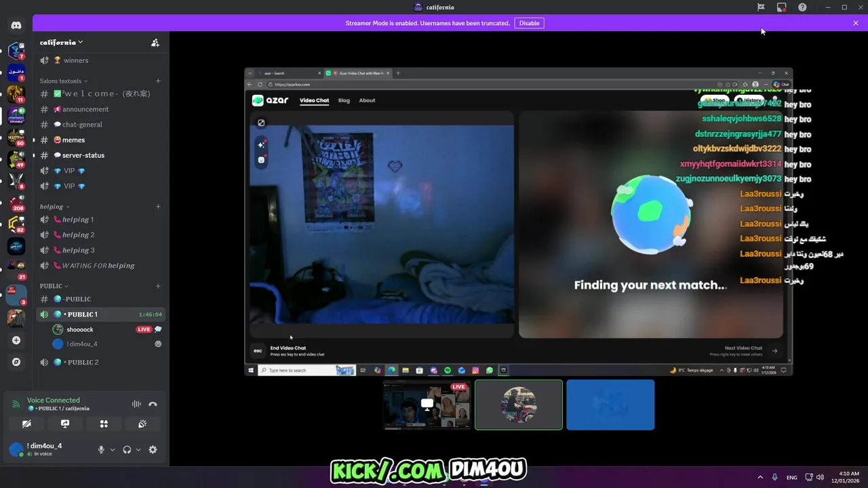Open the ENG language indicator in tray
Screen dimensions: 868x488
[x=792, y=477]
